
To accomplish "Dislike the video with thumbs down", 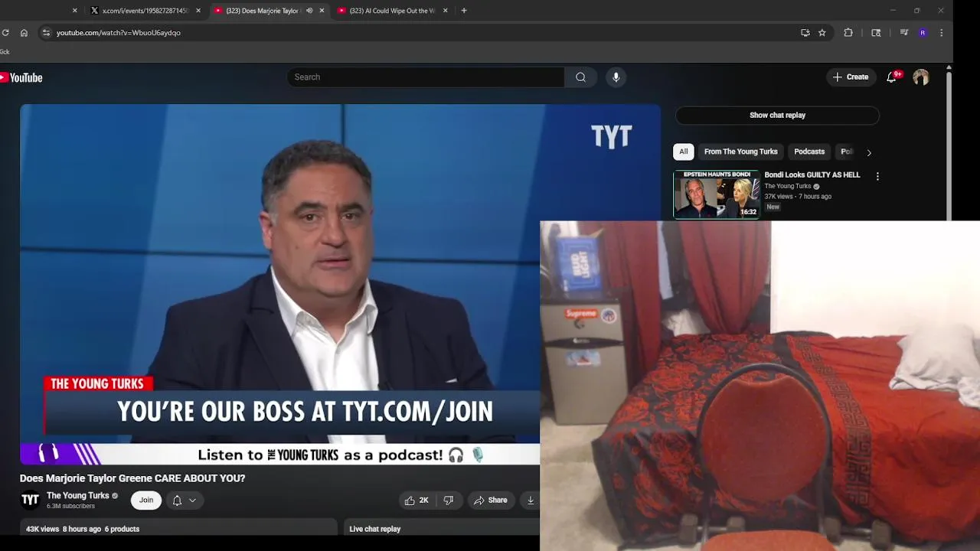I will (449, 500).
